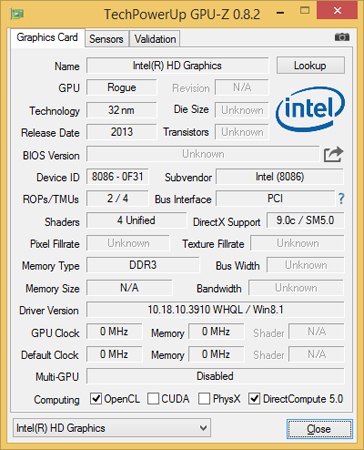Viewport: 364px width, 450px height.
Task: Click the Bandwidth Unknown field
Action: 296,288
